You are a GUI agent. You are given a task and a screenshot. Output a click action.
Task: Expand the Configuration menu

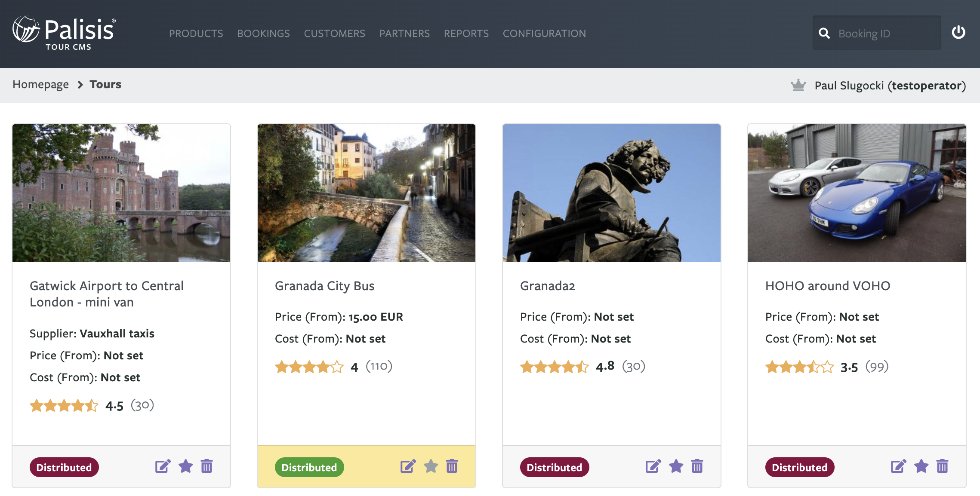click(544, 34)
